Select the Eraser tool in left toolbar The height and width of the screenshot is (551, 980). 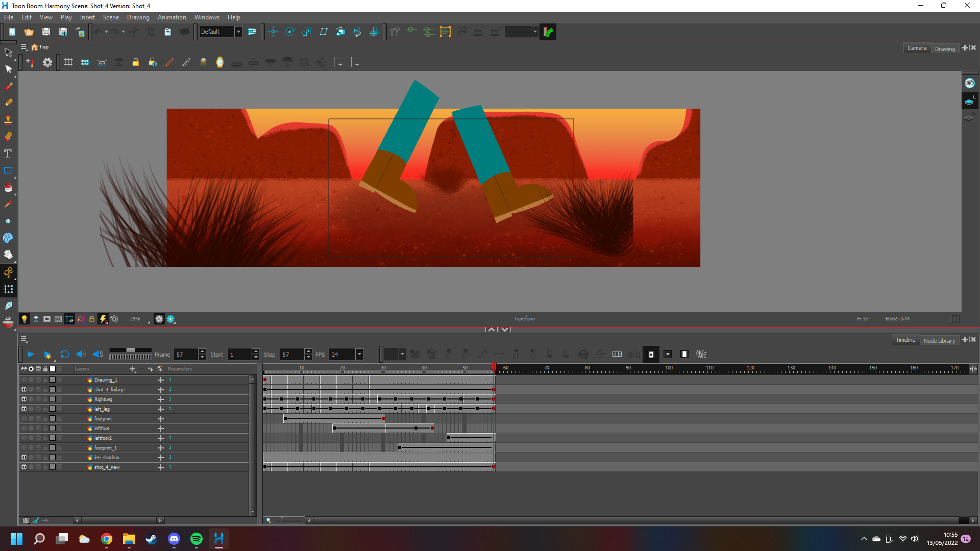pyautogui.click(x=8, y=136)
